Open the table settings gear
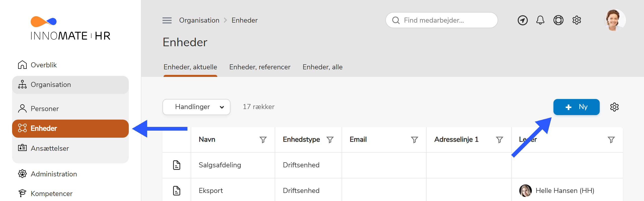The image size is (644, 201). point(615,107)
